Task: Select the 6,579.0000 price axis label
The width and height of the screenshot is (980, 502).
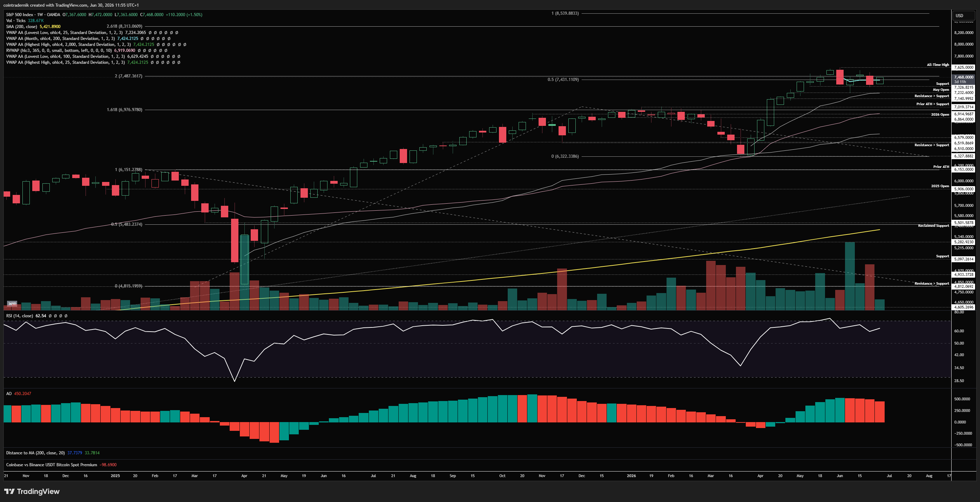Action: [964, 137]
